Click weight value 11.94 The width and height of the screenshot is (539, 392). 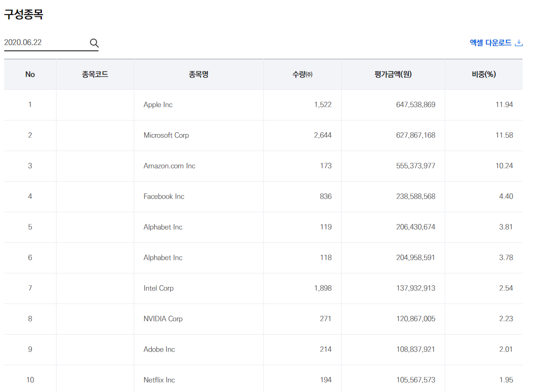click(504, 104)
